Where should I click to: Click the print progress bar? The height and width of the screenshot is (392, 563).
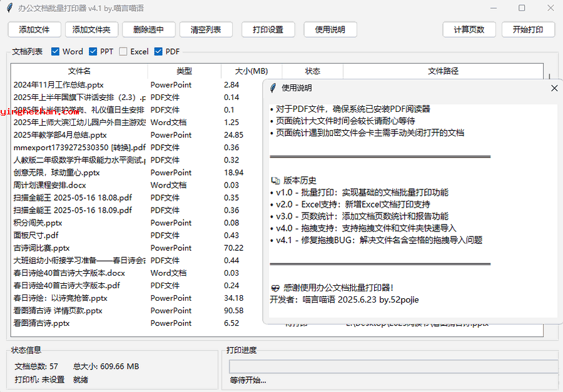point(395,366)
